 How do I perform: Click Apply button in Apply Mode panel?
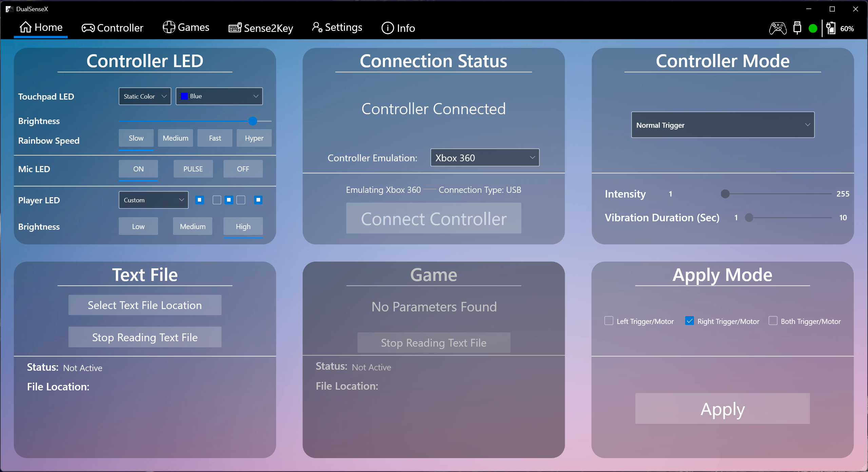click(722, 409)
